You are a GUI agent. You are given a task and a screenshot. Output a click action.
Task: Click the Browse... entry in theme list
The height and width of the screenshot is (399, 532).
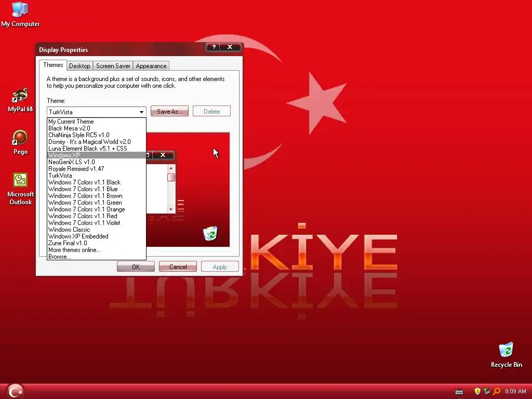click(x=96, y=257)
